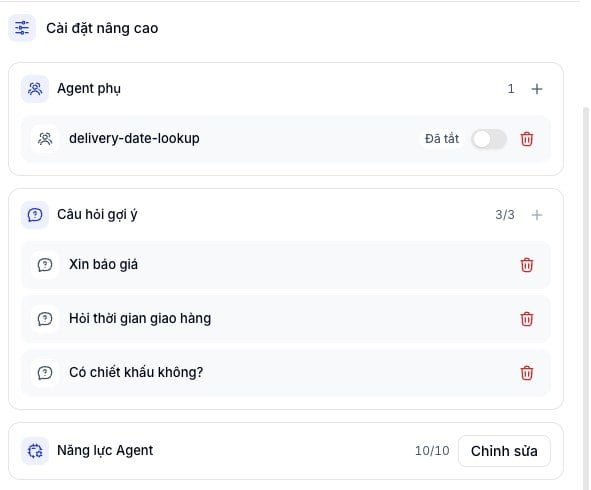Toggle the delivery-date-lookup agent on
Image resolution: width=591 pixels, height=490 pixels.
tap(488, 139)
